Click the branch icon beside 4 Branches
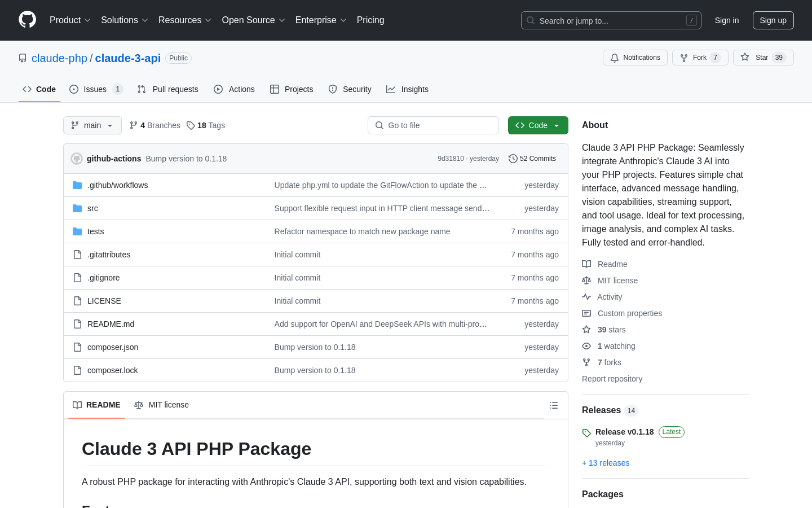 [x=134, y=125]
